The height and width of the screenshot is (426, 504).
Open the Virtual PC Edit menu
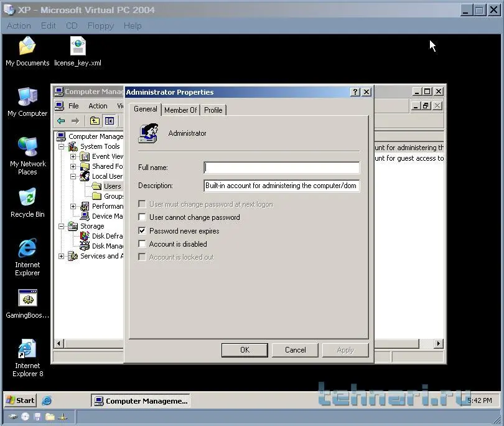tap(48, 26)
